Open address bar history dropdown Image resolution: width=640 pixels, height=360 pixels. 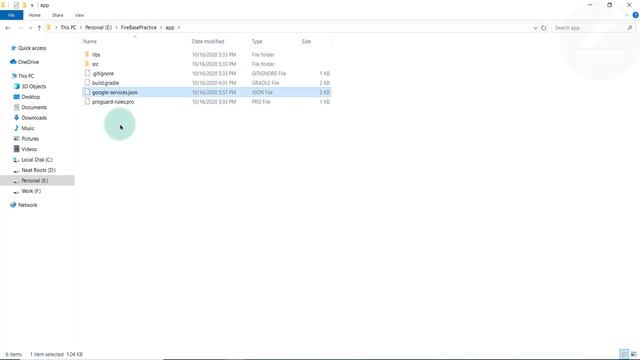[535, 28]
